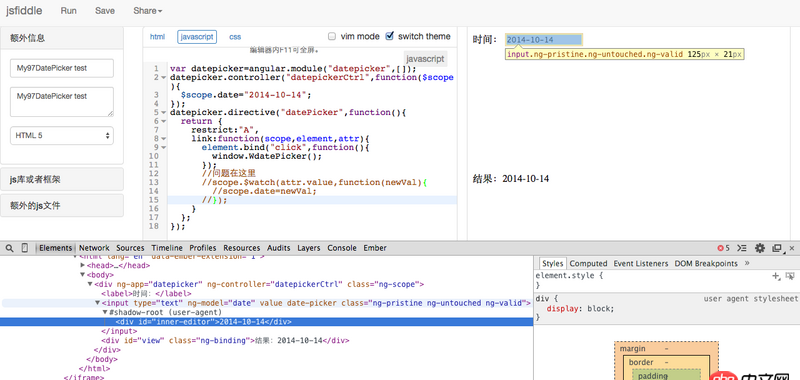This screenshot has width=800, height=380.
Task: Open the Elements DevTools tab
Action: [56, 248]
